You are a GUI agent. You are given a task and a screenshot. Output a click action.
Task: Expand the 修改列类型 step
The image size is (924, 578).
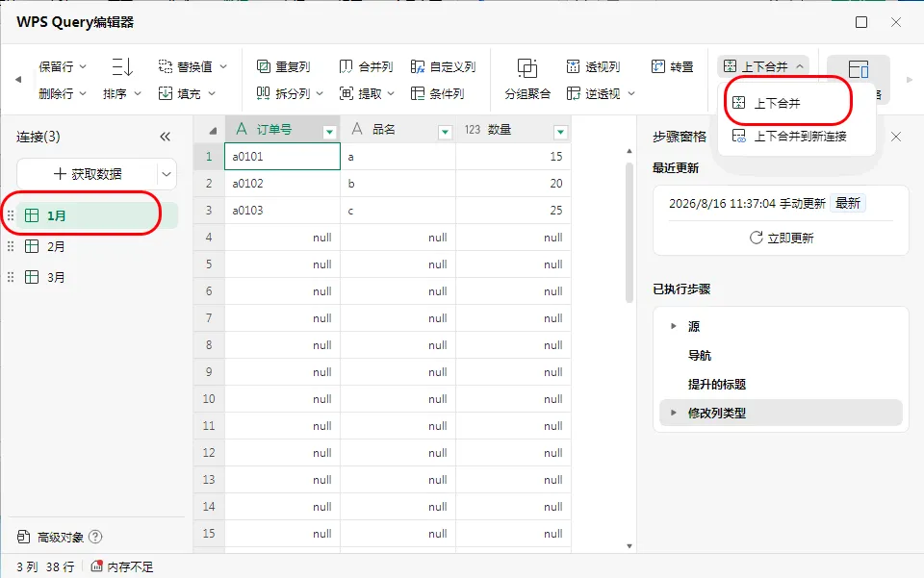coord(673,413)
